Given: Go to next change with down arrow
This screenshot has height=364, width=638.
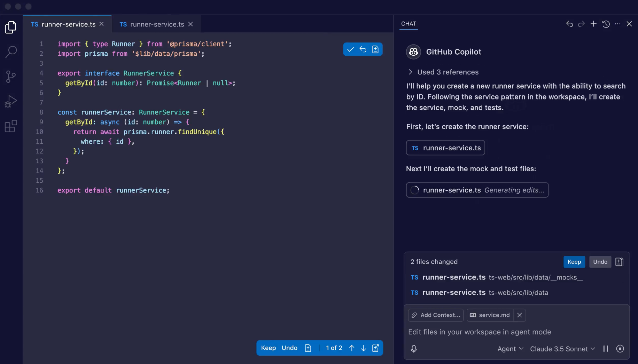Looking at the screenshot, I should coord(363,348).
